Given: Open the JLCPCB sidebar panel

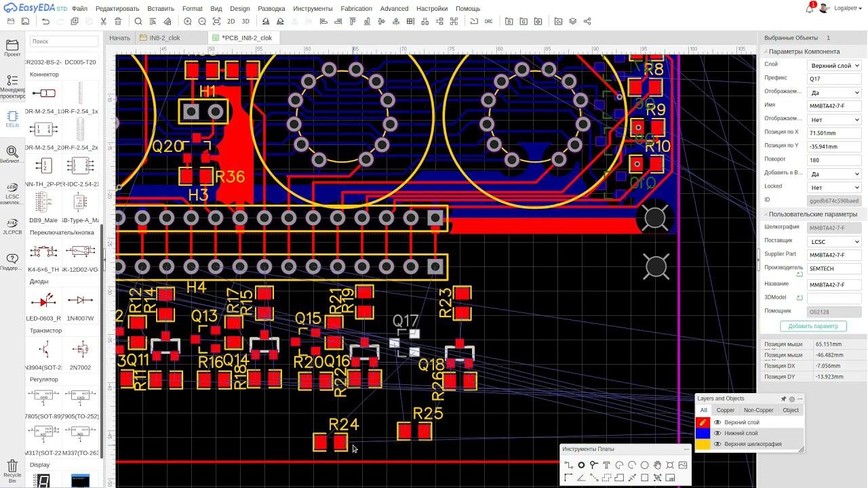Looking at the screenshot, I should (12, 226).
